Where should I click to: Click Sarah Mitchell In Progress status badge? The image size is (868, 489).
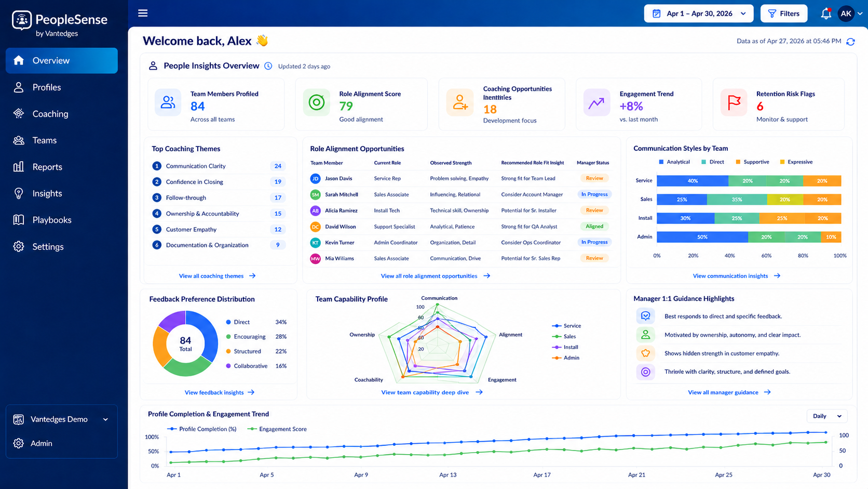coord(594,194)
